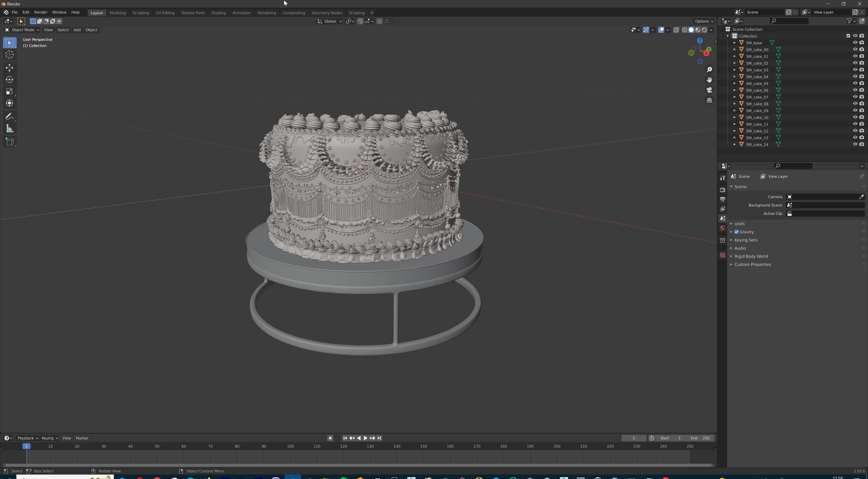This screenshot has width=868, height=479.
Task: Open the Collection properties tab
Action: 722,240
